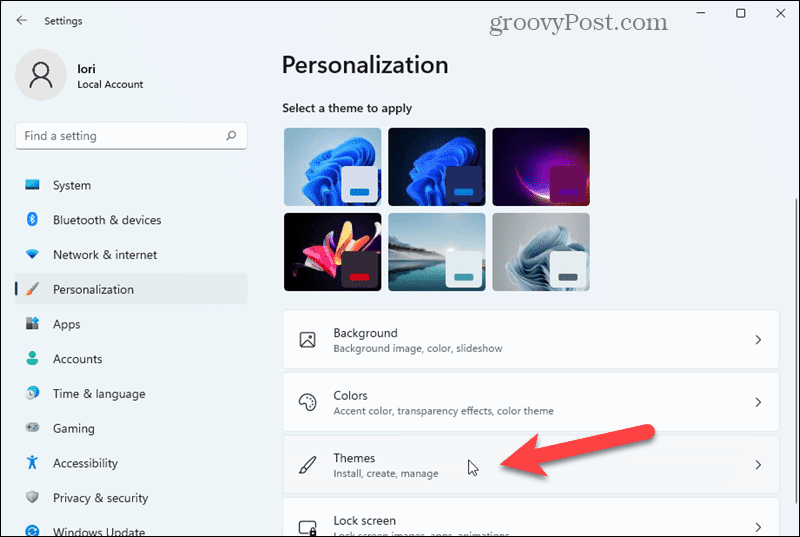
Task: Open Accessibility settings
Action: coord(131,463)
